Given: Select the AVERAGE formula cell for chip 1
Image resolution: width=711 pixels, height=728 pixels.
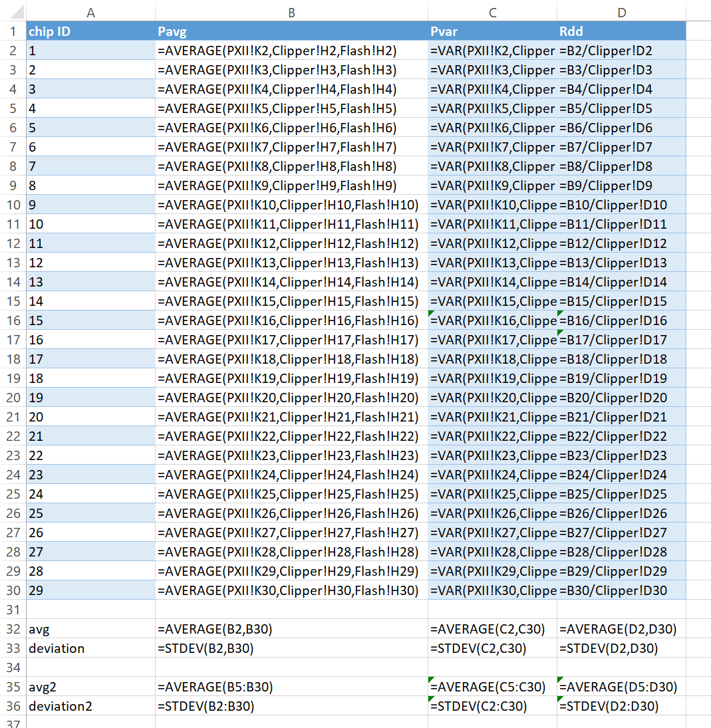Looking at the screenshot, I should [291, 51].
